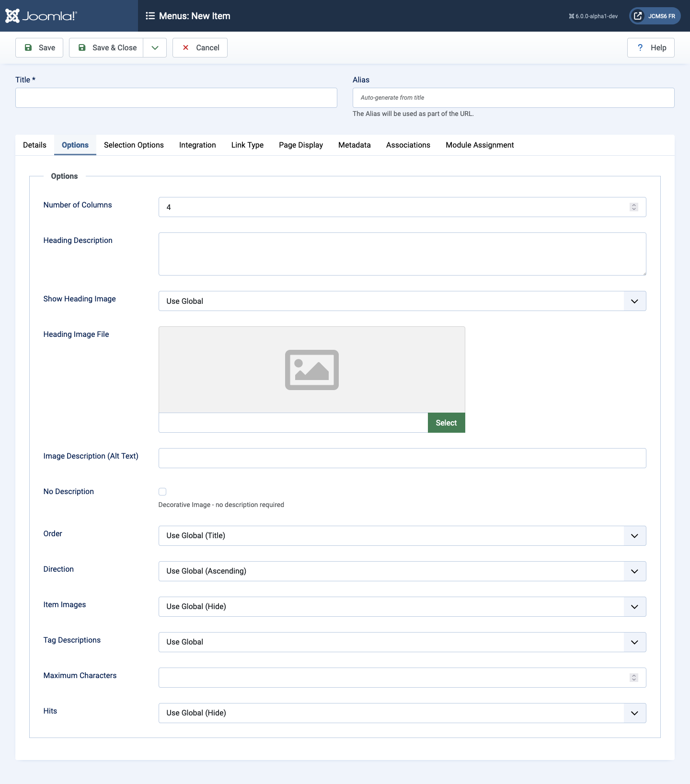Open the Link Type tab

247,145
